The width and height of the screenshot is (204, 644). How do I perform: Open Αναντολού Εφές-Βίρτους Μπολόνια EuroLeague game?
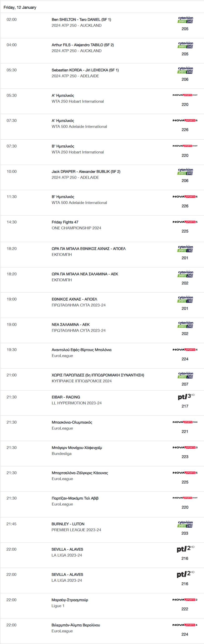pos(82,350)
